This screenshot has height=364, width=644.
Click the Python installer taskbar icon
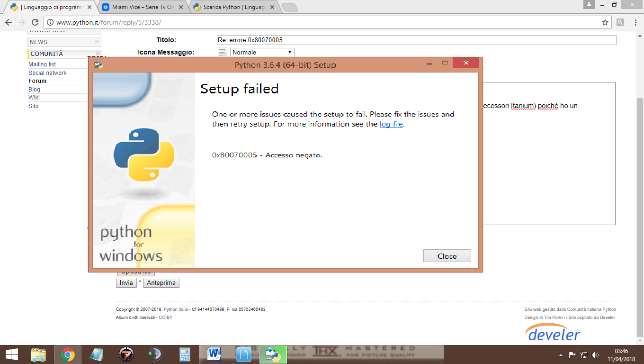(x=273, y=355)
